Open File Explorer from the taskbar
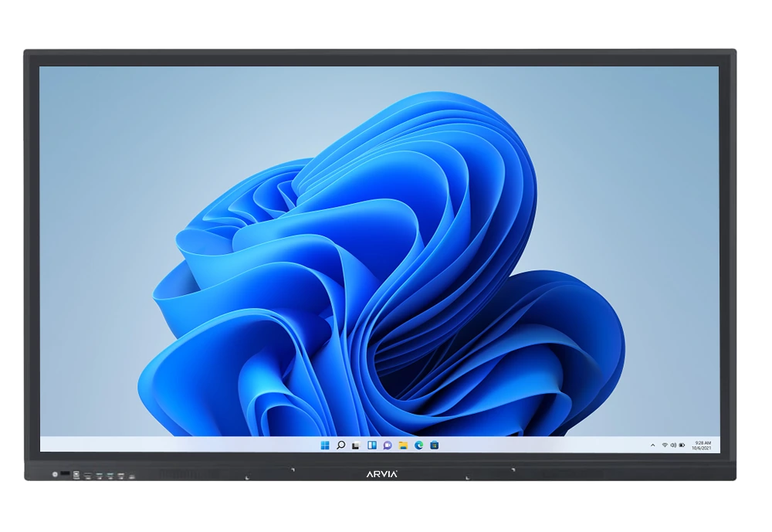The image size is (772, 532). 403,446
